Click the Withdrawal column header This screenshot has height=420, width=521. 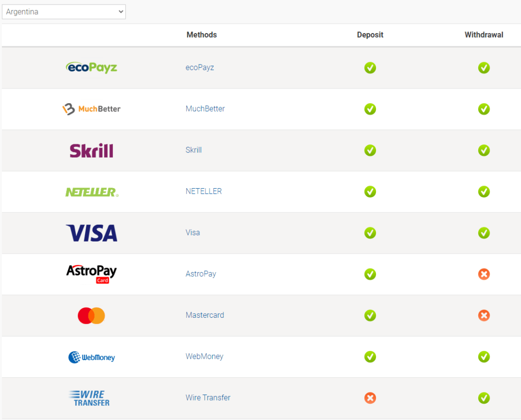tap(484, 35)
